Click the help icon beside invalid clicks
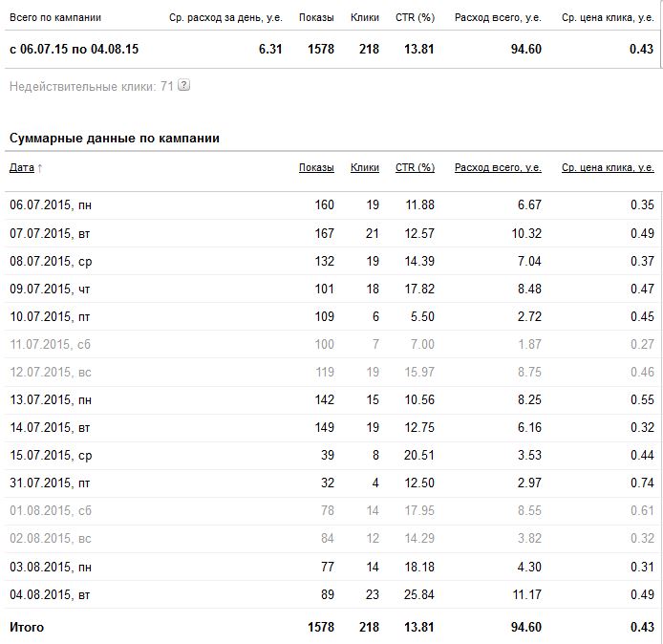The height and width of the screenshot is (644, 663). click(184, 86)
